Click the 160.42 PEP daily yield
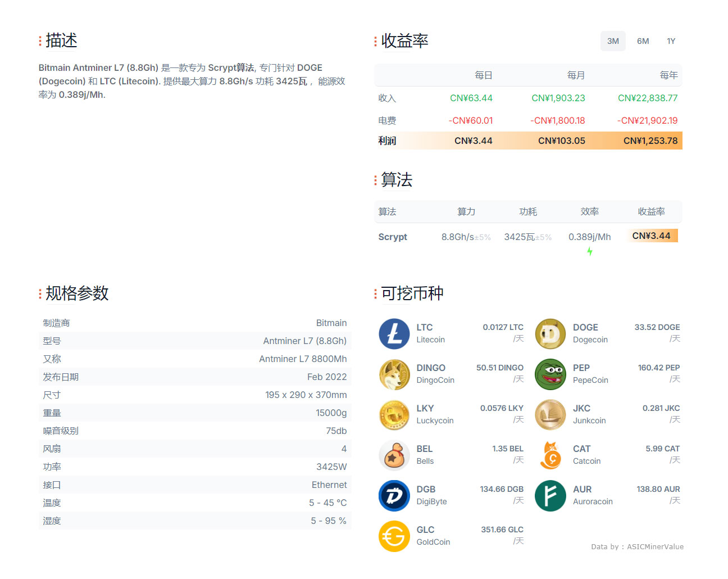The image size is (728, 579). pyautogui.click(x=659, y=368)
